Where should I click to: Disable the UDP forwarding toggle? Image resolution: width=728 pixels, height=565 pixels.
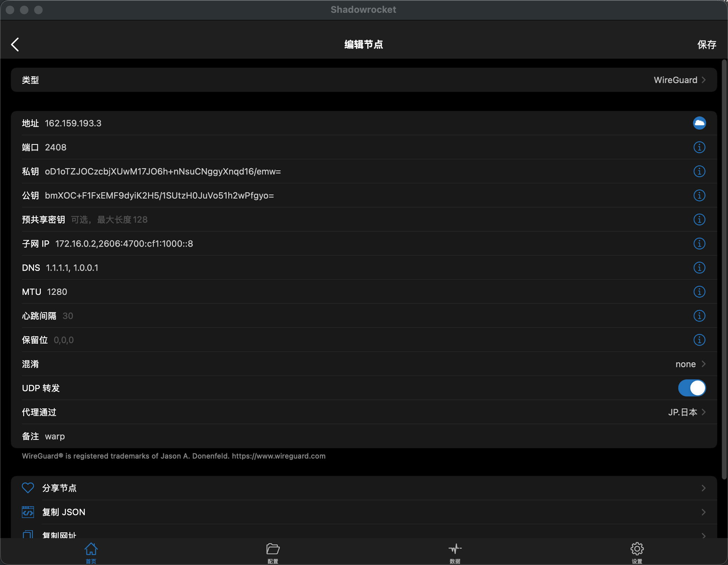[691, 388]
